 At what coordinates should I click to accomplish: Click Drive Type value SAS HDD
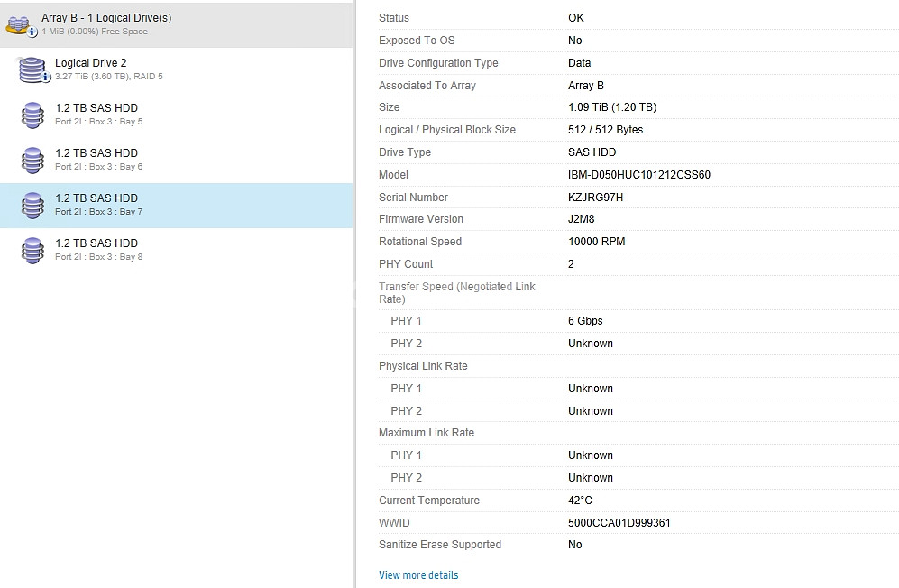592,152
